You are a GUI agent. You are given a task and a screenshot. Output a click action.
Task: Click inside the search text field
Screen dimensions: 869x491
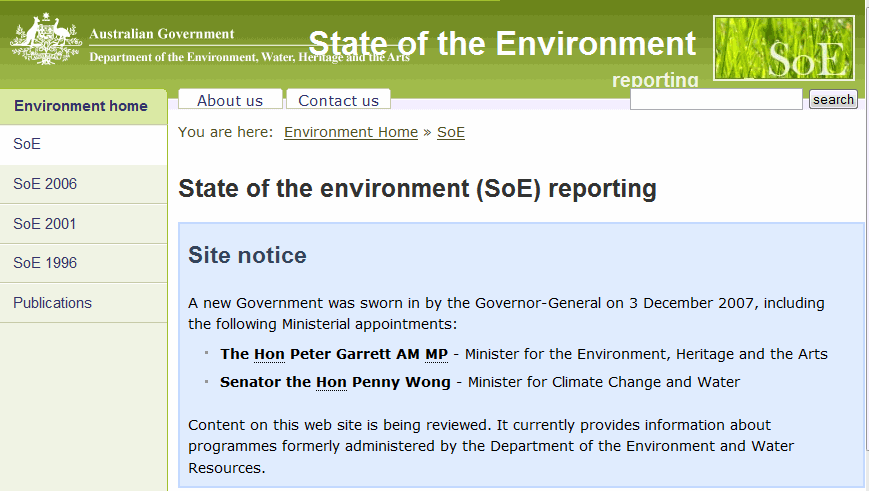click(716, 99)
